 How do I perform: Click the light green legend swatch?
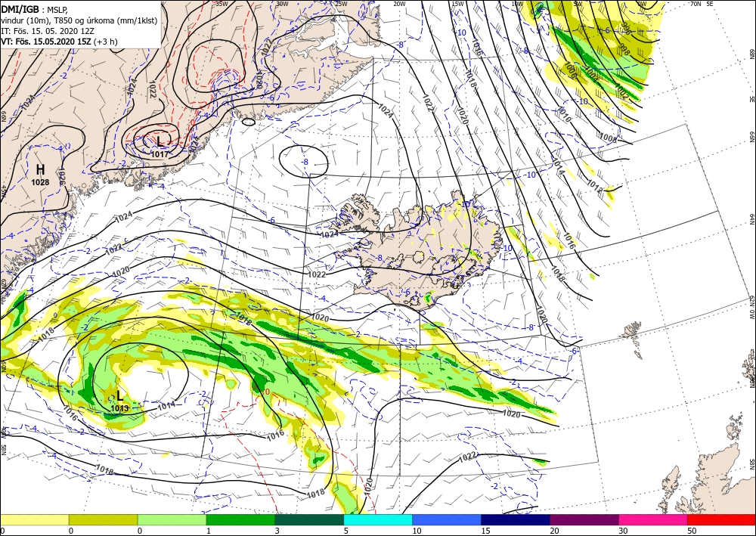click(172, 519)
